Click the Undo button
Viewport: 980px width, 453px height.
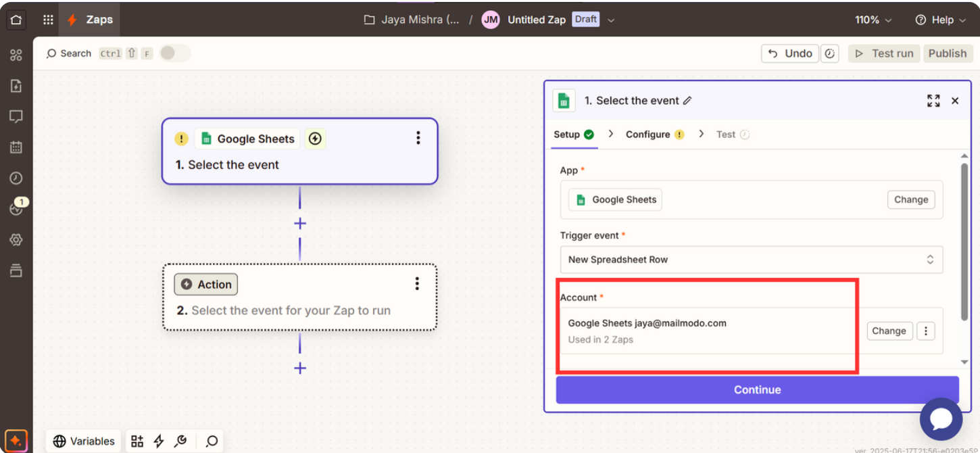(790, 53)
